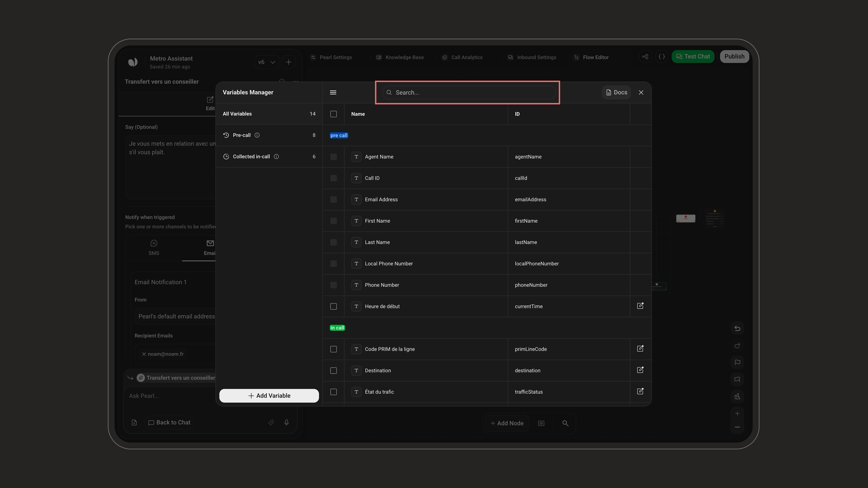Image resolution: width=868 pixels, height=488 pixels.
Task: Edit the État du trafic variable
Action: click(x=640, y=391)
